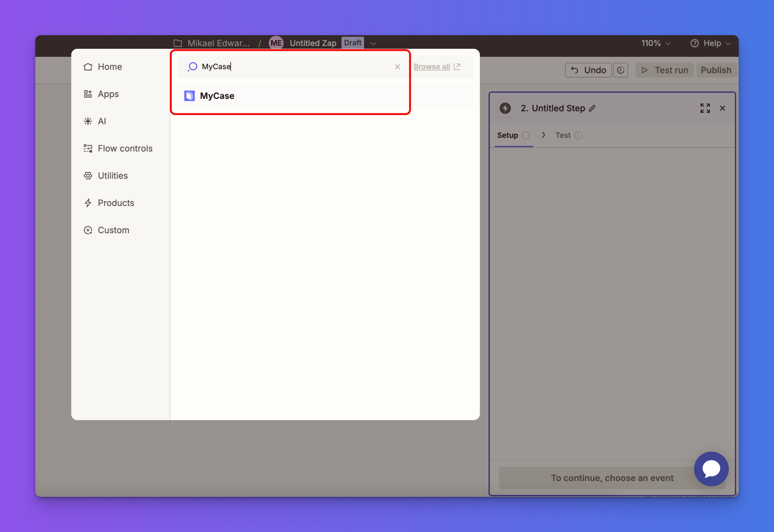The image size is (774, 532).
Task: Click the version history clock icon
Action: coord(620,70)
